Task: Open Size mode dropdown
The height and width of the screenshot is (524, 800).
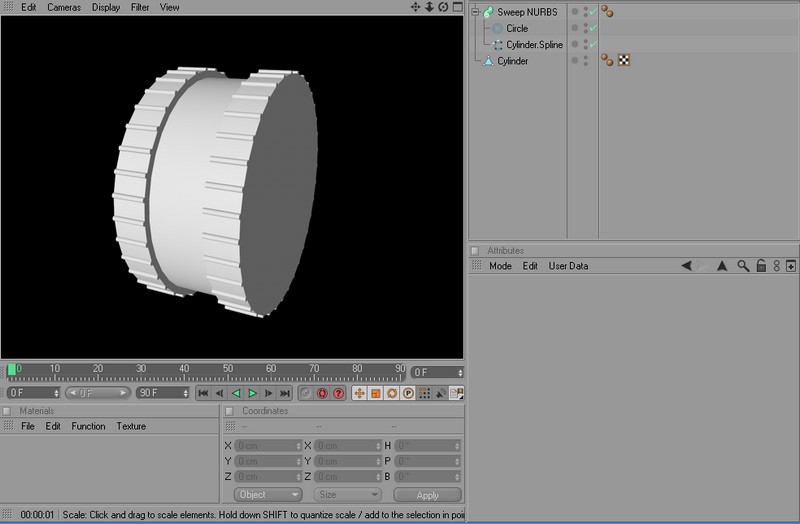Action: pos(347,494)
